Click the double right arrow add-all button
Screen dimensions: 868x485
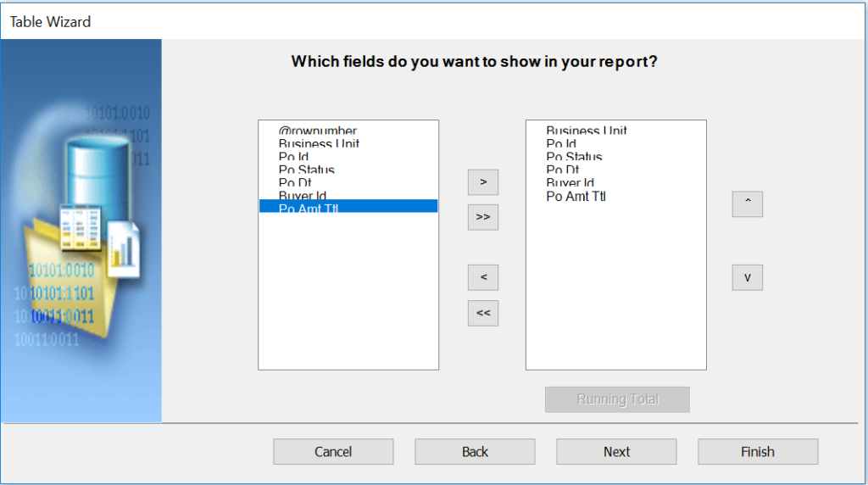click(482, 217)
